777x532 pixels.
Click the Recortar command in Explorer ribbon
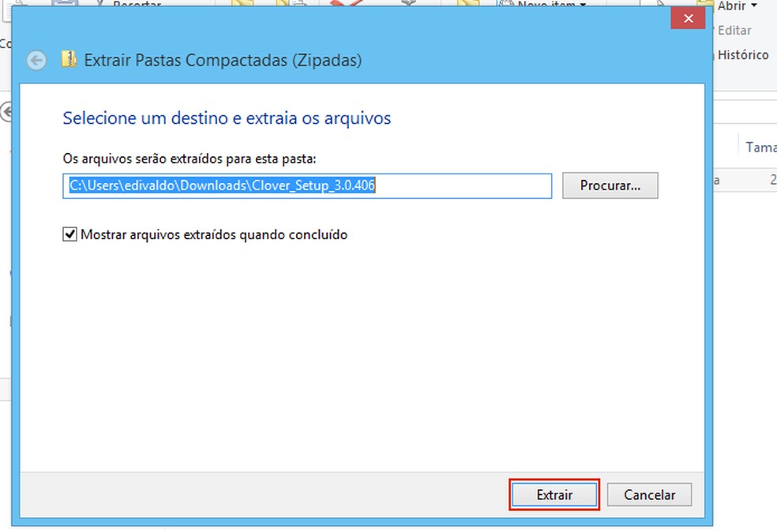[137, 4]
